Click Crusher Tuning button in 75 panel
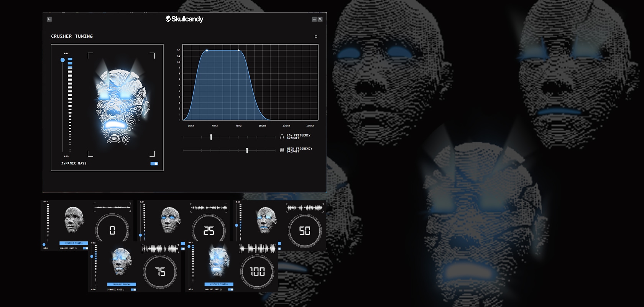 tap(122, 284)
